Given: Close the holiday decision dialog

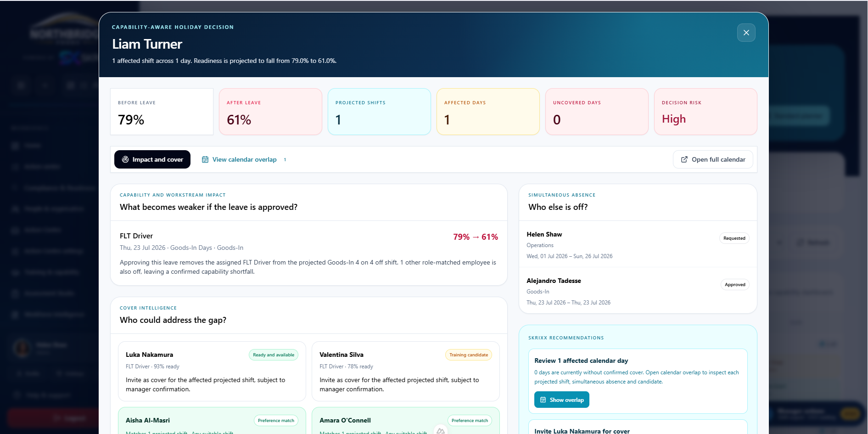Looking at the screenshot, I should [x=746, y=33].
